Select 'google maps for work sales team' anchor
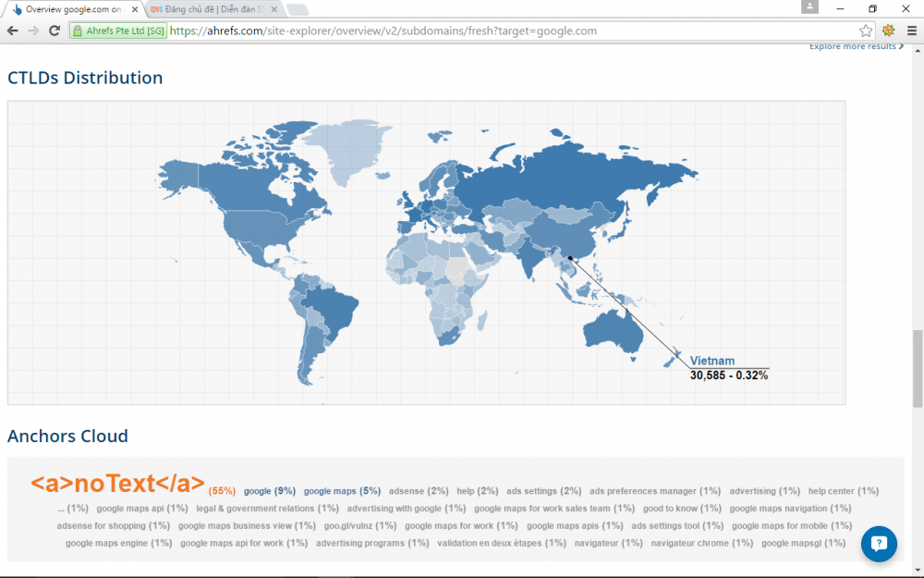This screenshot has width=924, height=578. click(x=553, y=508)
